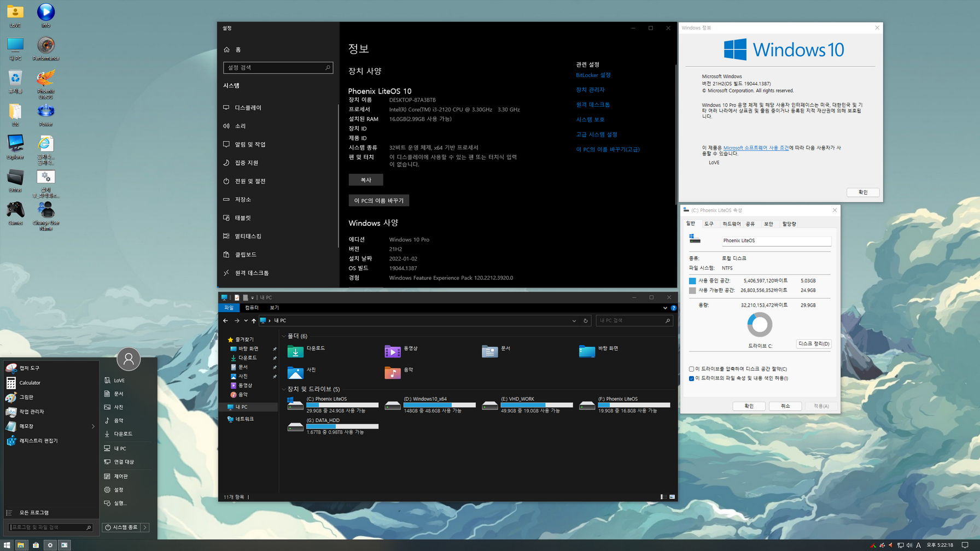Open the quick access toolbar dropdown in explorer title bar
The image size is (980, 551).
pos(252,298)
